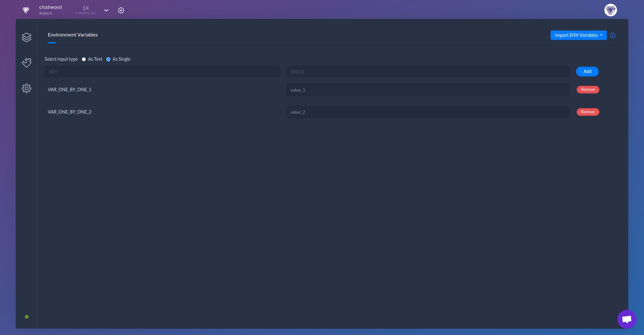This screenshot has height=335, width=644.
Task: Open the user avatar menu top-right
Action: pyautogui.click(x=610, y=10)
